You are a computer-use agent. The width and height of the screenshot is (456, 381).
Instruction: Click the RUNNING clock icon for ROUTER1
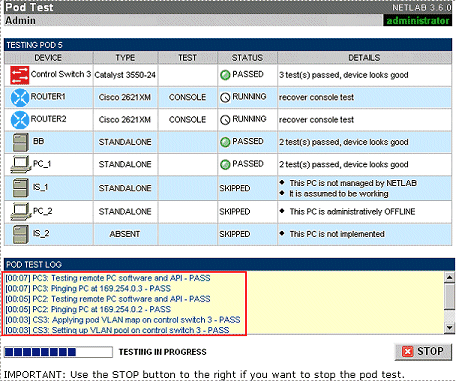(x=225, y=97)
